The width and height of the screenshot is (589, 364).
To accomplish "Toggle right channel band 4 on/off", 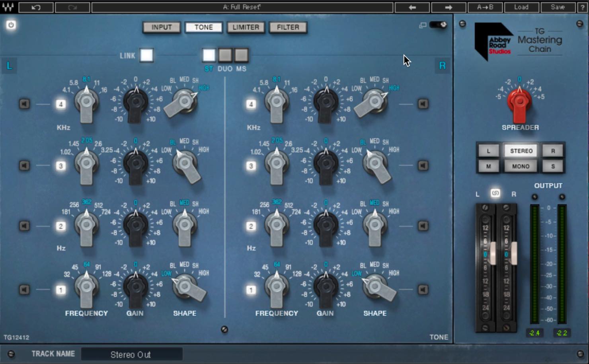I will tap(251, 104).
